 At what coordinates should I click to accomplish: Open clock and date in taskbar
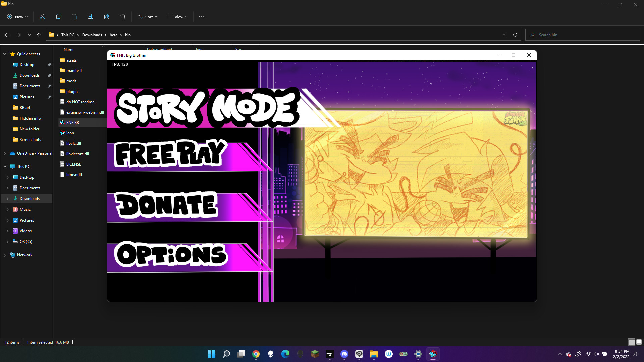622,354
